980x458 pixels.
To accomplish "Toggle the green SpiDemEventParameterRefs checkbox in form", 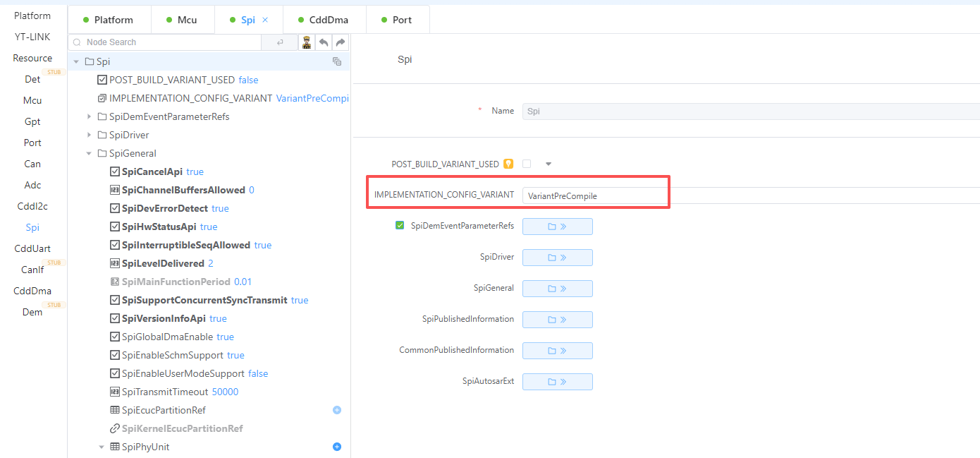I will (400, 226).
